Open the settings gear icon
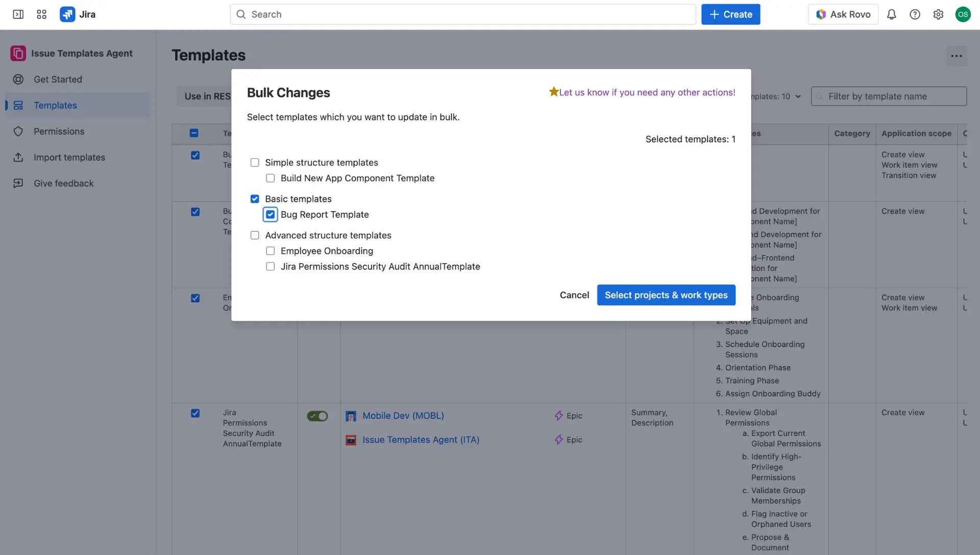 pyautogui.click(x=938, y=14)
